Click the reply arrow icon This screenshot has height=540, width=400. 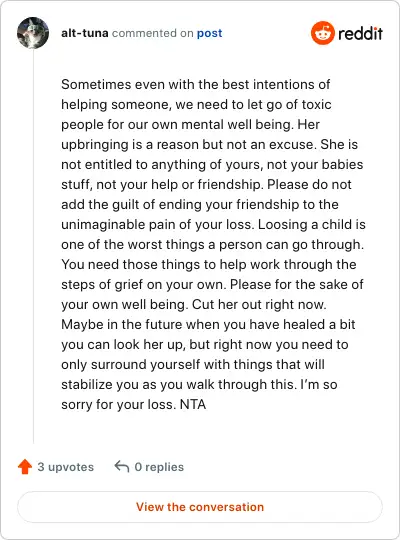pyautogui.click(x=122, y=466)
